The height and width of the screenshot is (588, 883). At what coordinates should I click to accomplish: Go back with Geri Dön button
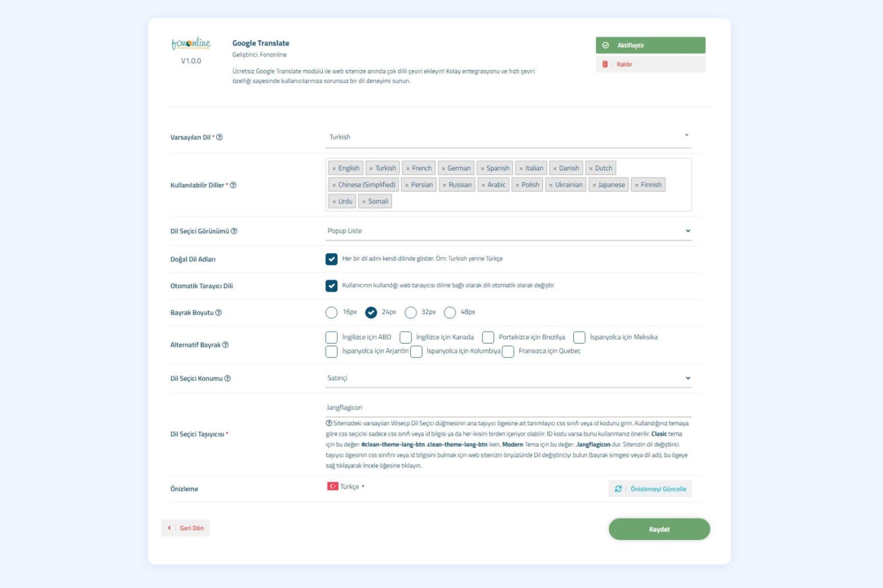[185, 528]
